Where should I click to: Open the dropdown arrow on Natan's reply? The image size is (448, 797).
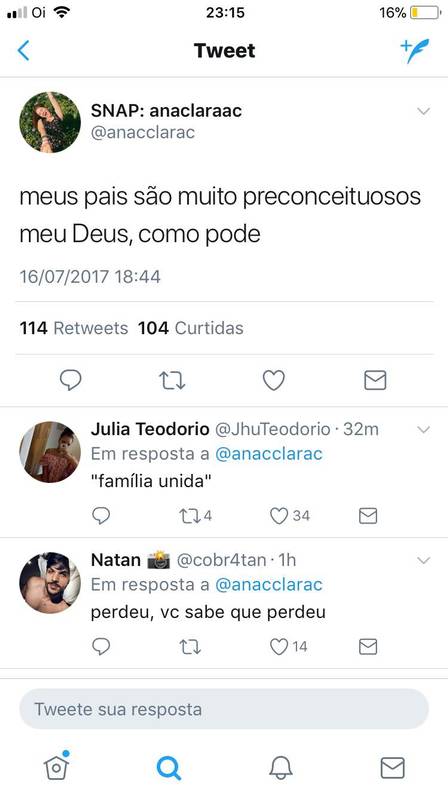(424, 561)
